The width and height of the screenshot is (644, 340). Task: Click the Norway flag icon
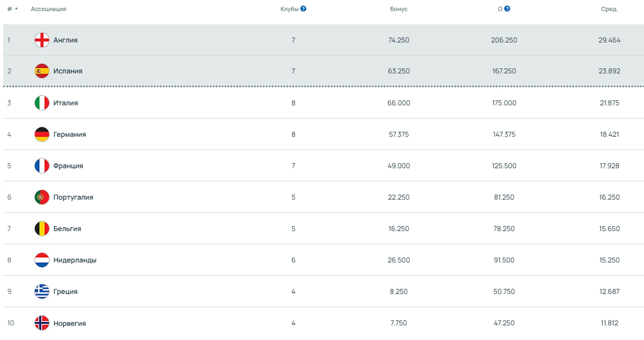point(42,323)
